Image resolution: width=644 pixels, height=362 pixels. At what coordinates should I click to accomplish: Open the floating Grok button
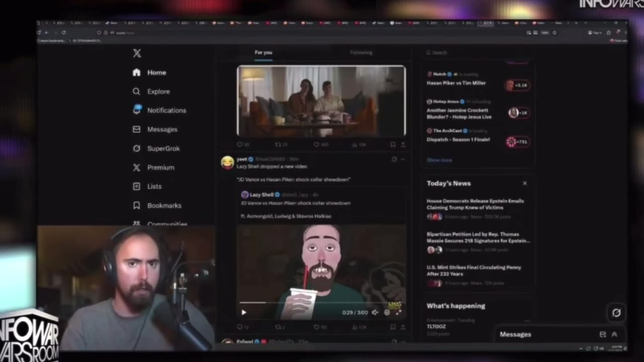tap(616, 313)
